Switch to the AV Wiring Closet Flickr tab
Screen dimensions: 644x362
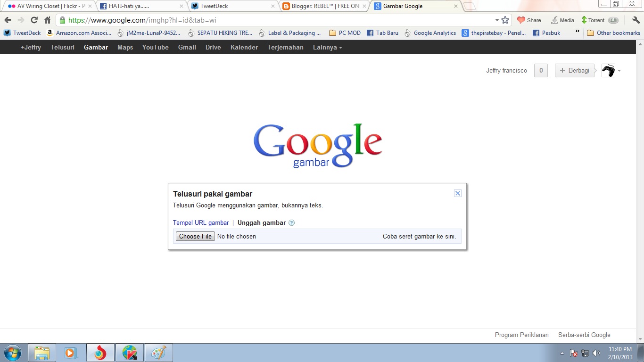[50, 6]
